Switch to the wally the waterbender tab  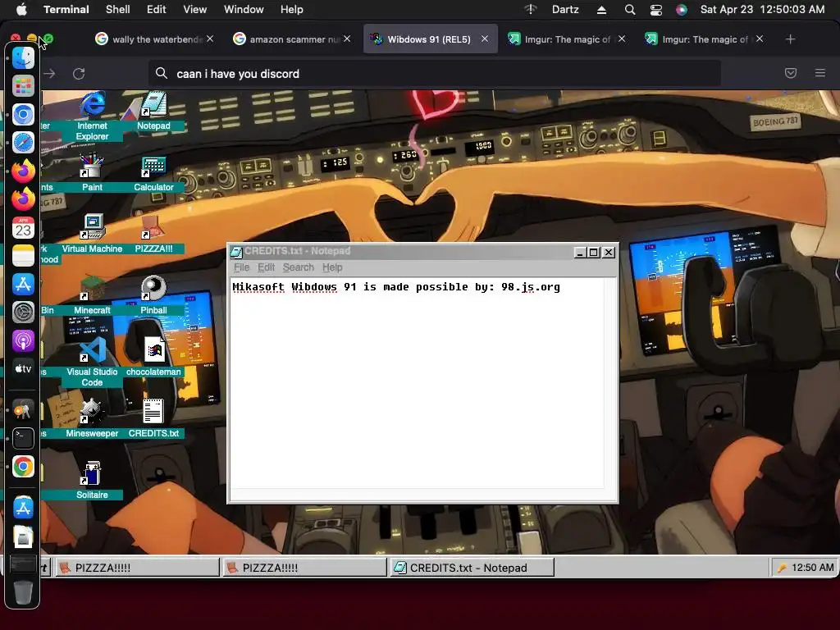tap(154, 39)
